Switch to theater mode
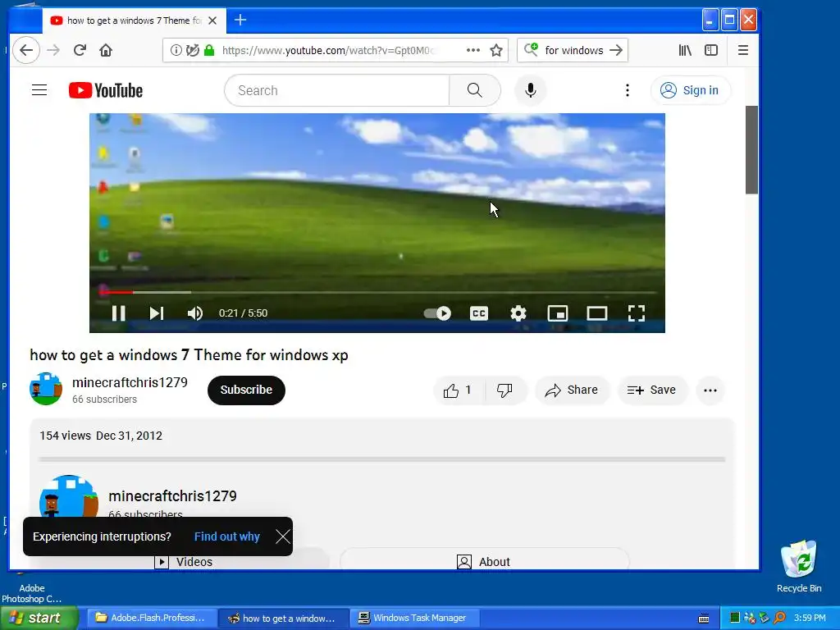 pos(597,313)
